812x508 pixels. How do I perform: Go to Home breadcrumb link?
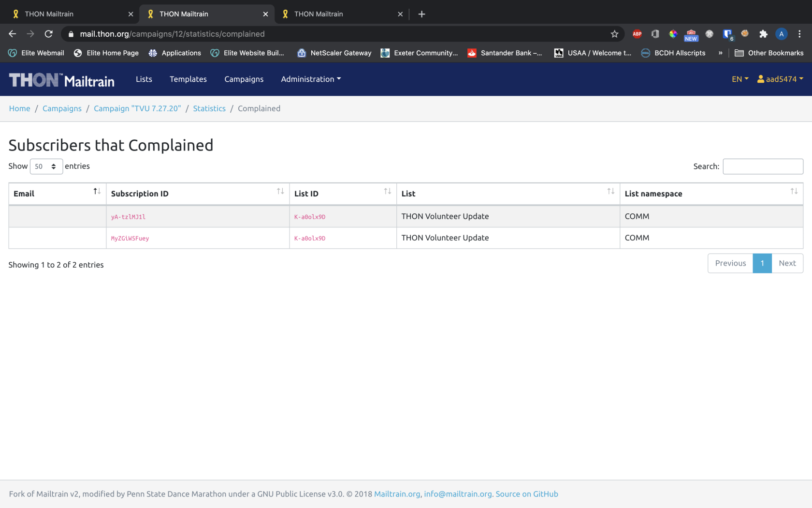20,108
